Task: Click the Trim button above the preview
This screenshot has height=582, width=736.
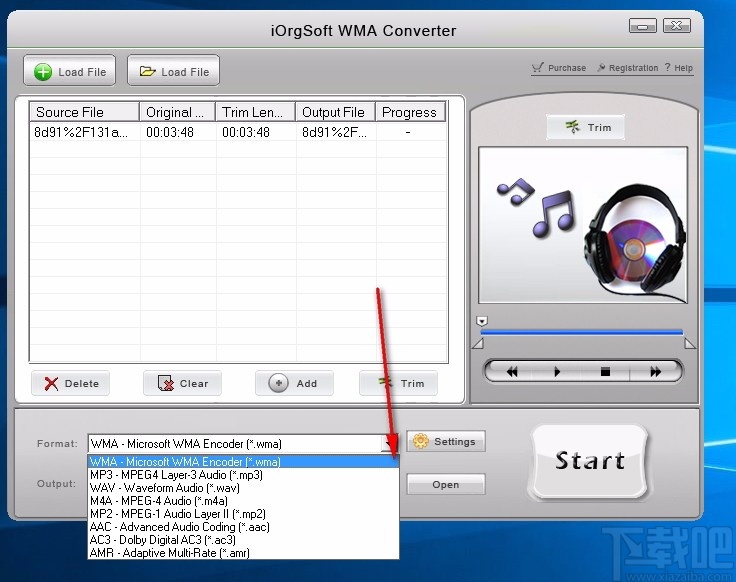Action: [x=586, y=127]
